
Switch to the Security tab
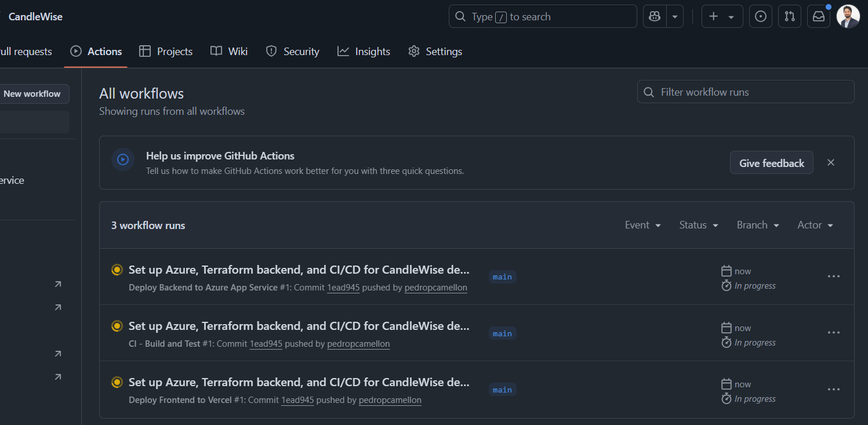click(x=292, y=51)
